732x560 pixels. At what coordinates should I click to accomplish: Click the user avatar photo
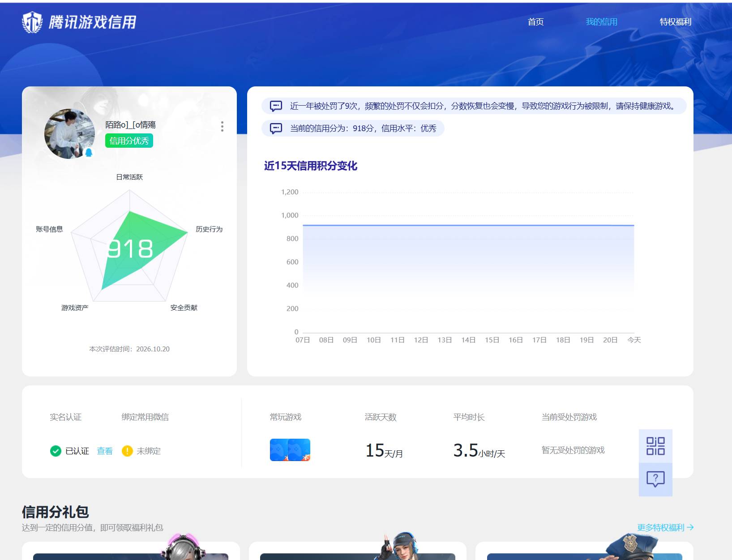pos(69,134)
